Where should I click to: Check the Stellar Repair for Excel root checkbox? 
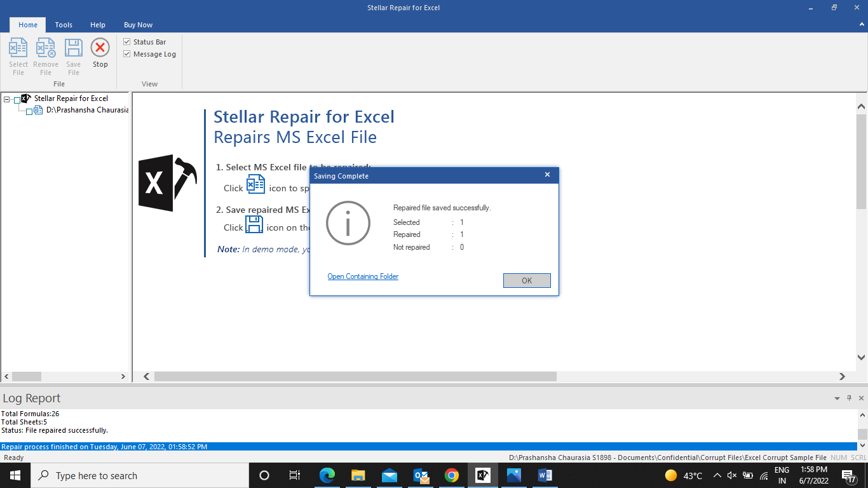(x=17, y=99)
